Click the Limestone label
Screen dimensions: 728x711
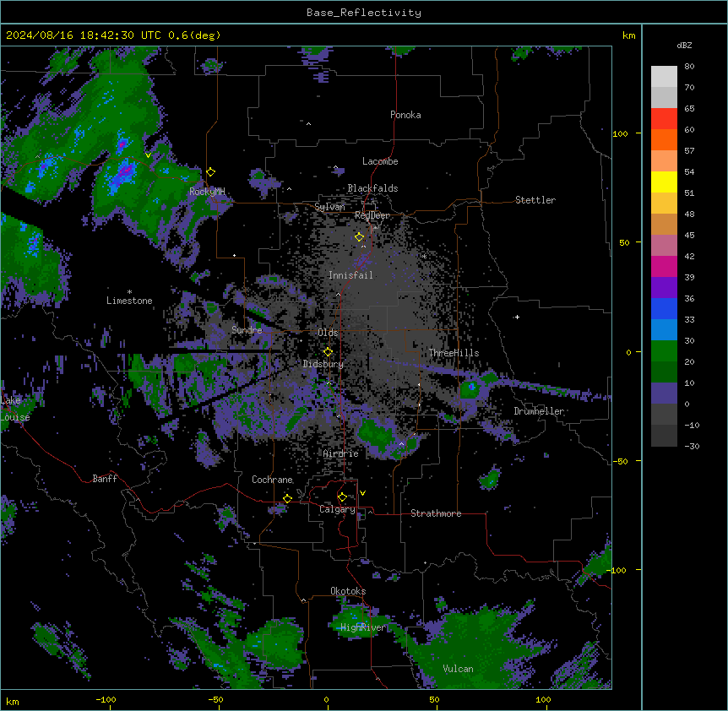(x=129, y=301)
